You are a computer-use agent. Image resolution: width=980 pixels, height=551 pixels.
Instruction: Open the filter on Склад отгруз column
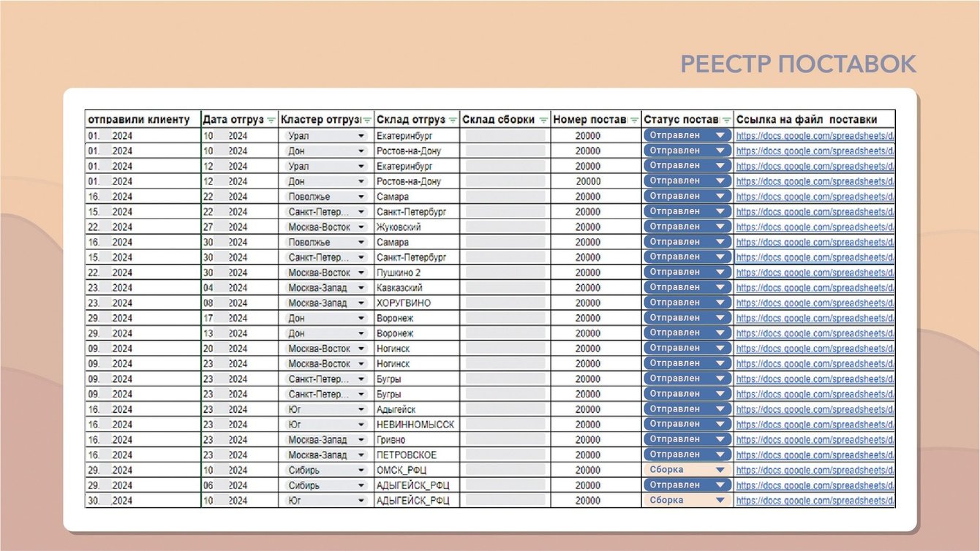click(453, 120)
